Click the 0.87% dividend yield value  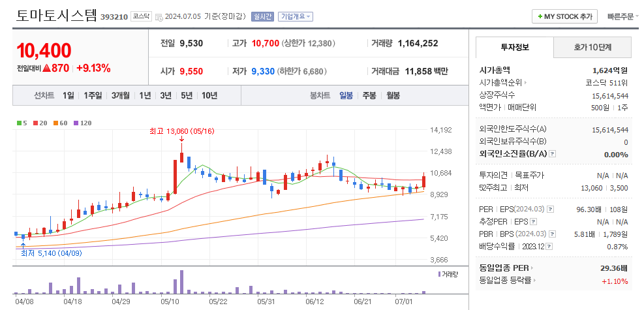617,247
